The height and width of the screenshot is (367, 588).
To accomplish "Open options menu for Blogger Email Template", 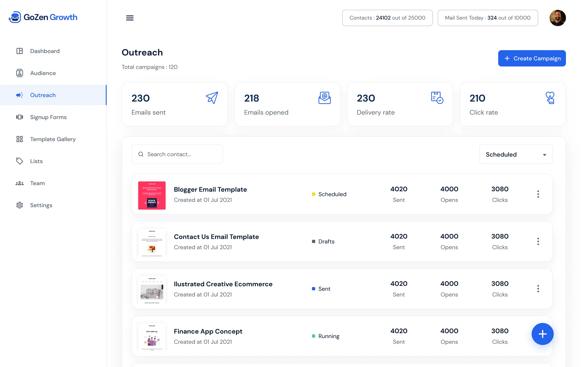I will 538,194.
